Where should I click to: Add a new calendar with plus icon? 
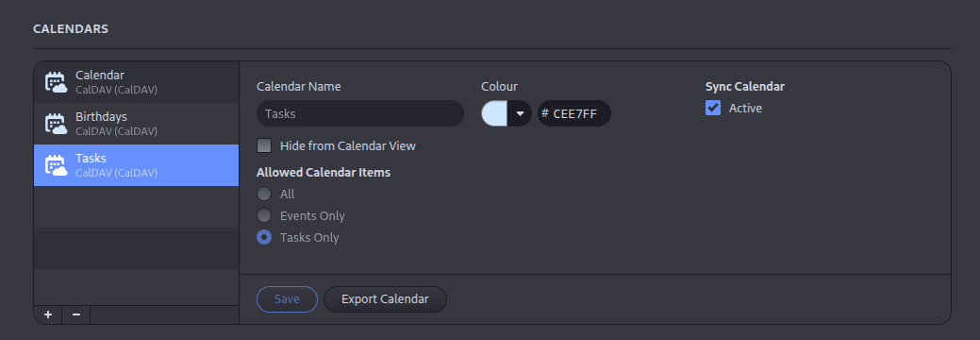(48, 314)
